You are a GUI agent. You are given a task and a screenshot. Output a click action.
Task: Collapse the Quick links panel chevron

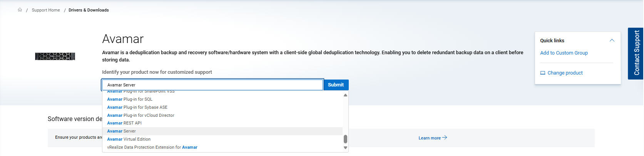(x=612, y=40)
